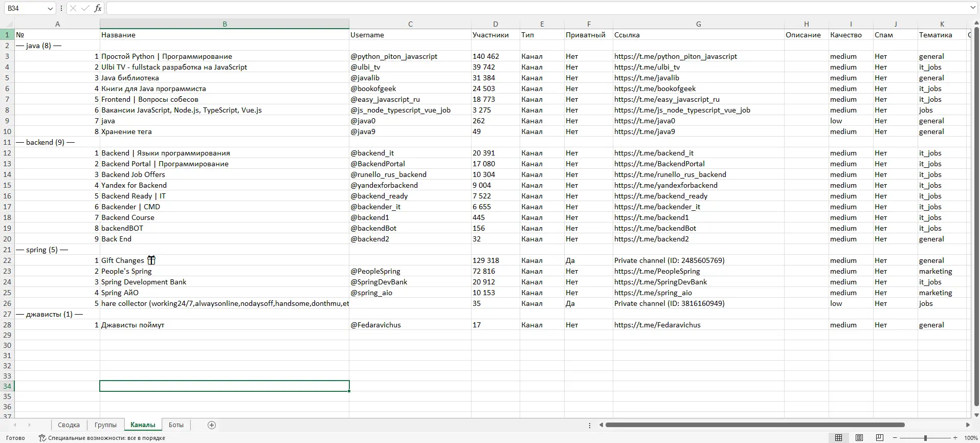This screenshot has width=980, height=443.
Task: Switch to Page Layout view icon
Action: (859, 438)
